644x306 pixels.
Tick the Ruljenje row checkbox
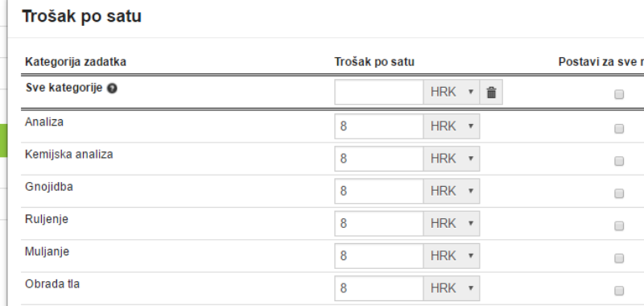point(619,226)
